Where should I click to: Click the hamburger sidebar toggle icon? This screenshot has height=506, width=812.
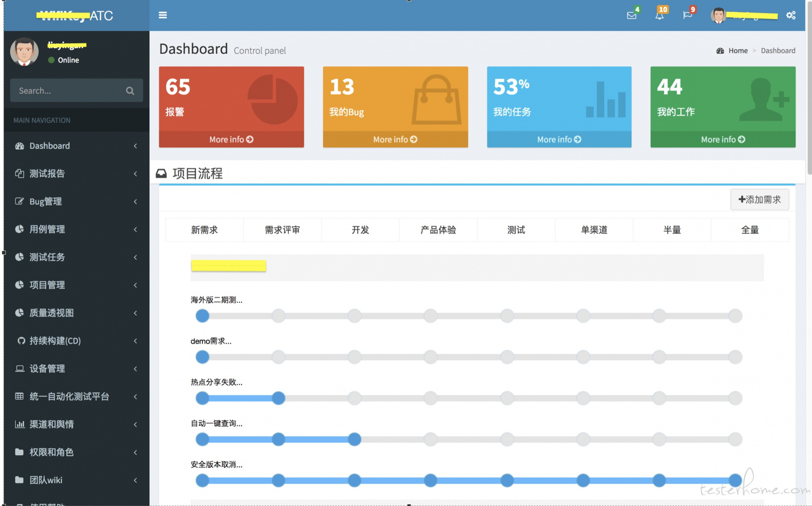[x=163, y=15]
